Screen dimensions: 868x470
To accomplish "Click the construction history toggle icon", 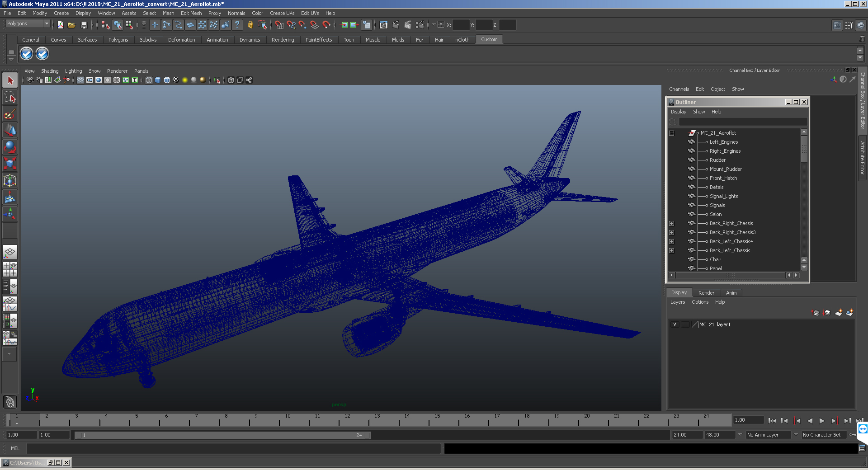I will coord(366,25).
